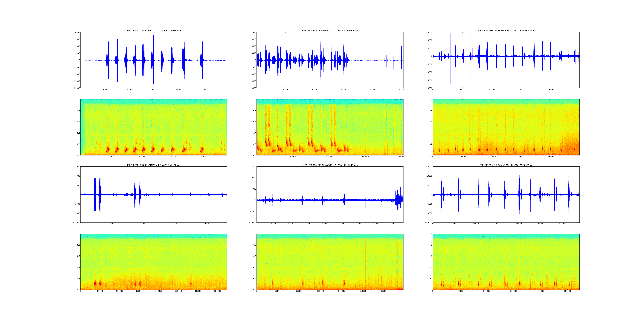
Task: Click inside the RN8054 waveform plot
Action: point(153,60)
